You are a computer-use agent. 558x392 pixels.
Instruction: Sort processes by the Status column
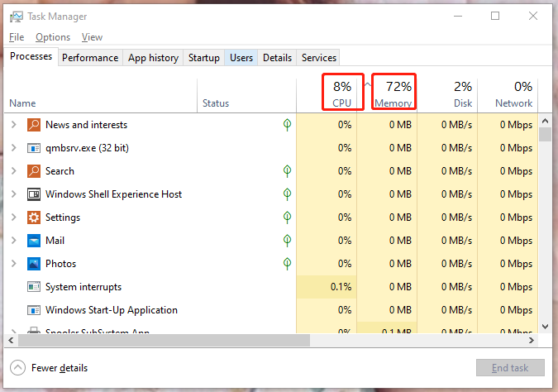[x=246, y=95]
